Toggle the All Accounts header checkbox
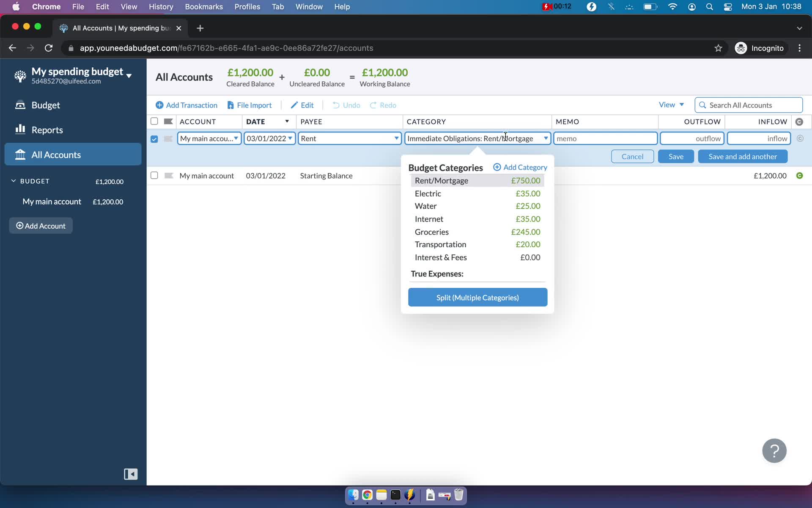 (154, 121)
